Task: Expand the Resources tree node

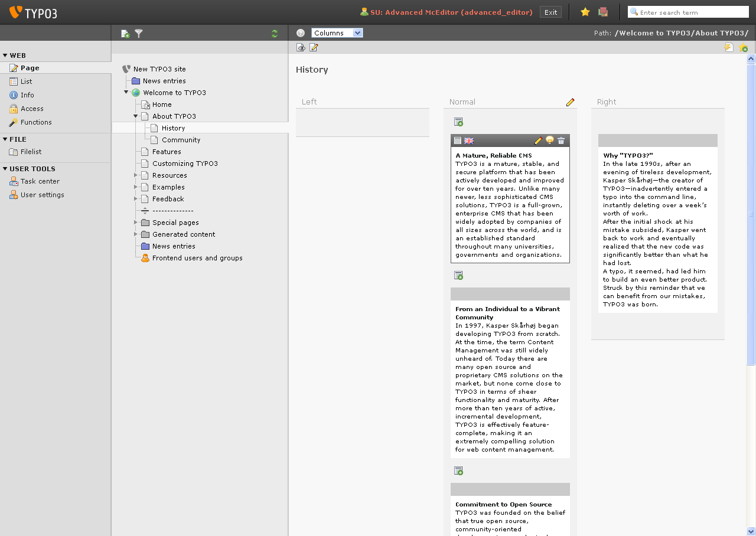Action: click(135, 175)
